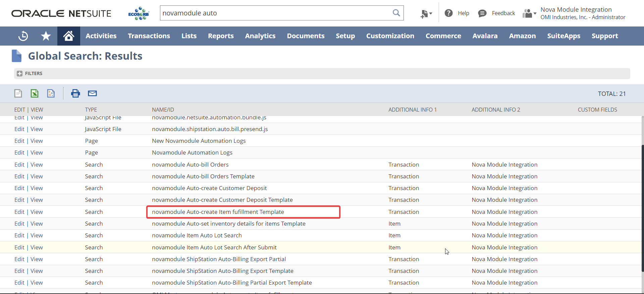
Task: Open the Amazon menu
Action: 523,36
